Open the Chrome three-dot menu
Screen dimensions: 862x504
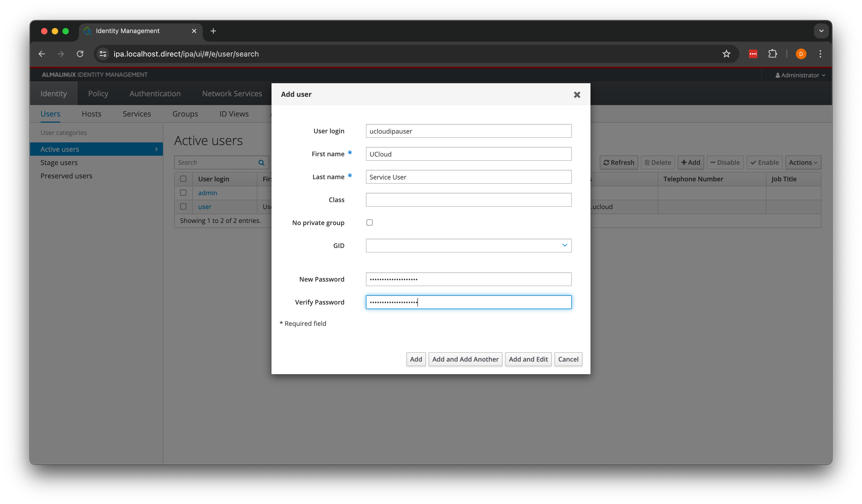pyautogui.click(x=820, y=54)
